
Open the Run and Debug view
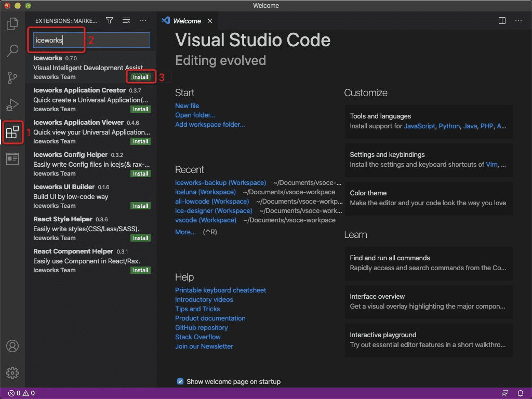click(x=12, y=105)
